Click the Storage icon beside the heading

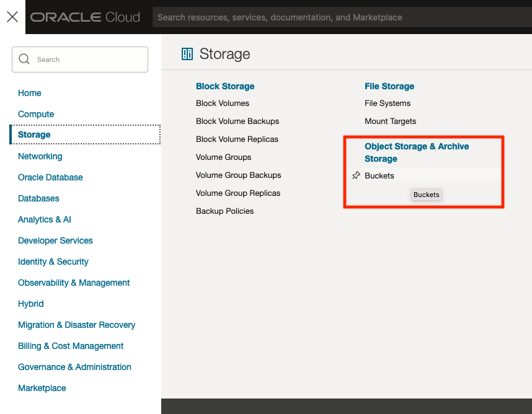pos(187,54)
